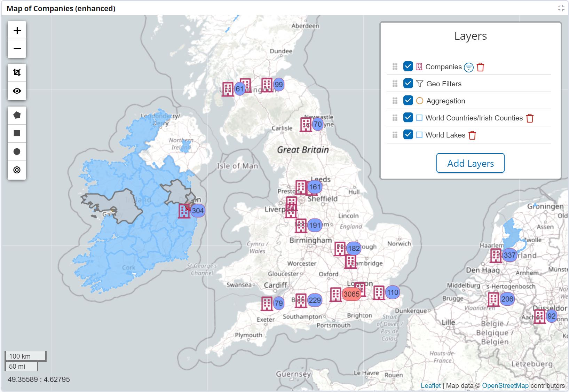Collapse the map panel with shrink icon
This screenshot has width=569, height=392.
point(561,8)
